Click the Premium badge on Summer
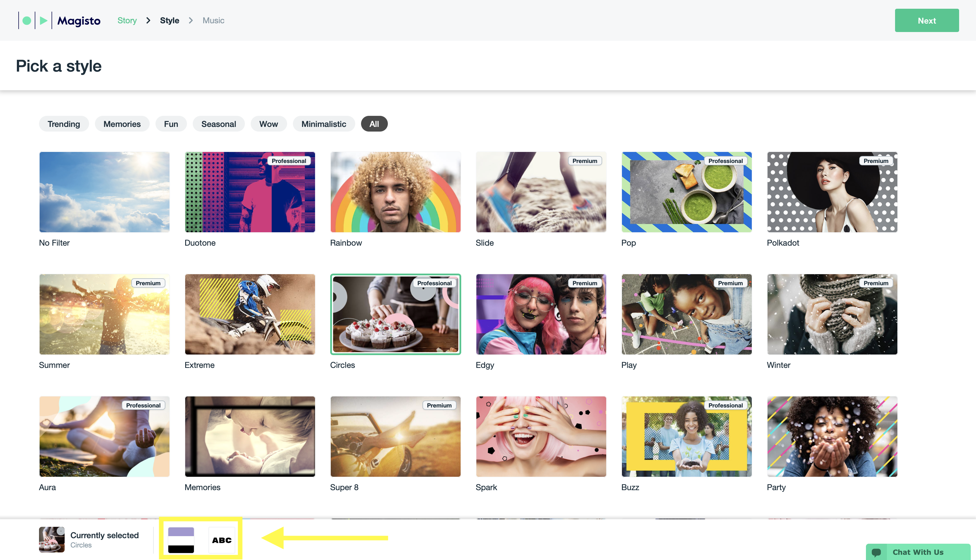 tap(148, 283)
